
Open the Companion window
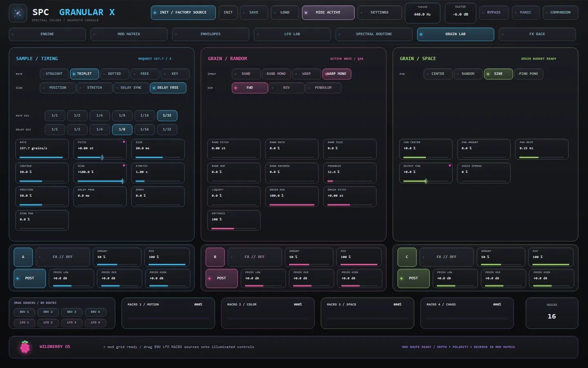tap(560, 13)
